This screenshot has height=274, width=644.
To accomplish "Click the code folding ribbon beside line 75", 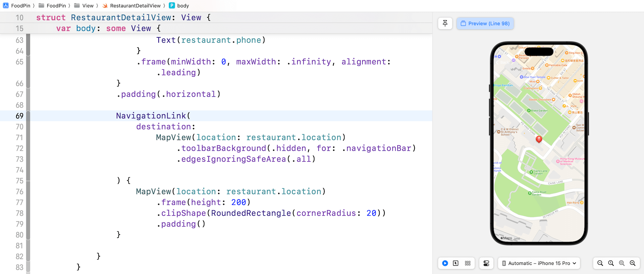I will pos(28,181).
